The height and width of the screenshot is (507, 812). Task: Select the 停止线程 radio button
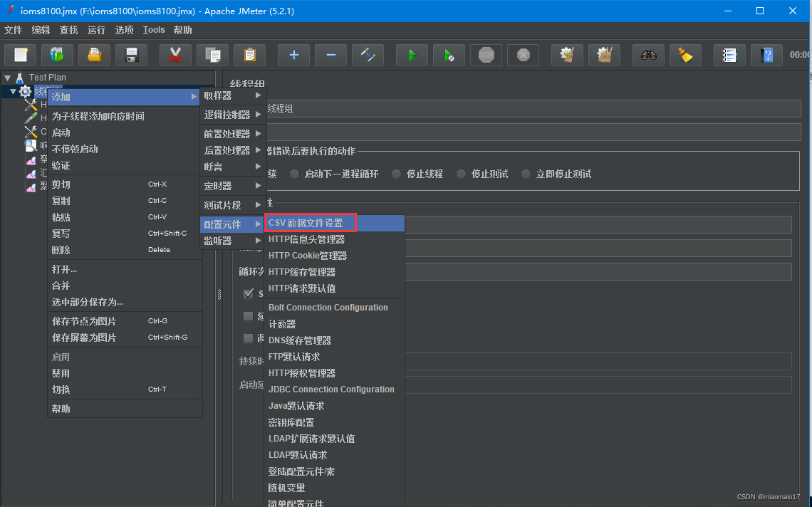coord(397,174)
